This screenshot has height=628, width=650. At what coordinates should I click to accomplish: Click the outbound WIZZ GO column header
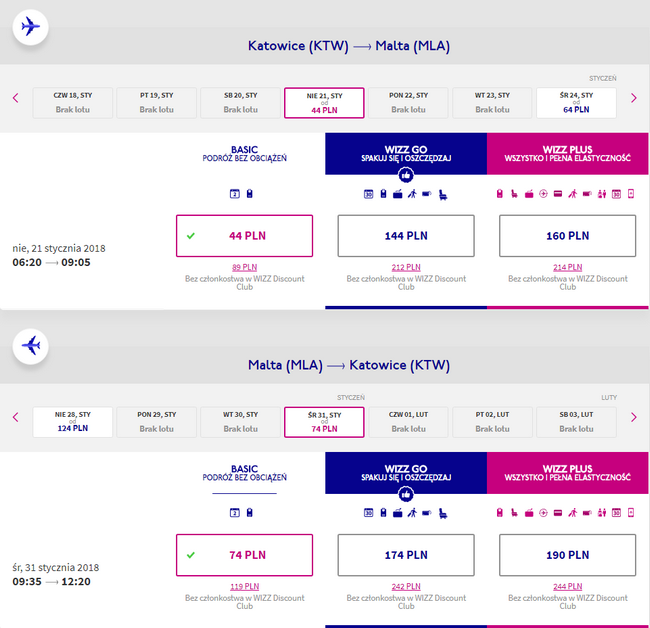coord(406,153)
